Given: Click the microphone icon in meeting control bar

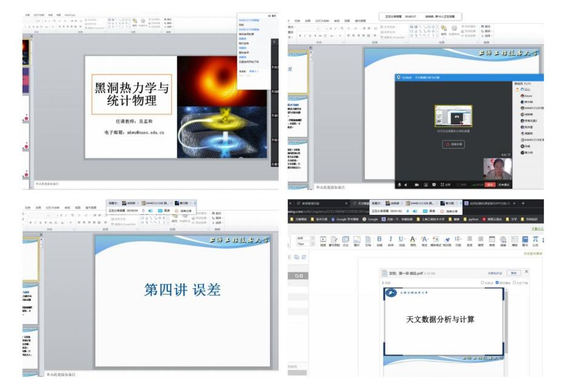Looking at the screenshot, I should 400,184.
